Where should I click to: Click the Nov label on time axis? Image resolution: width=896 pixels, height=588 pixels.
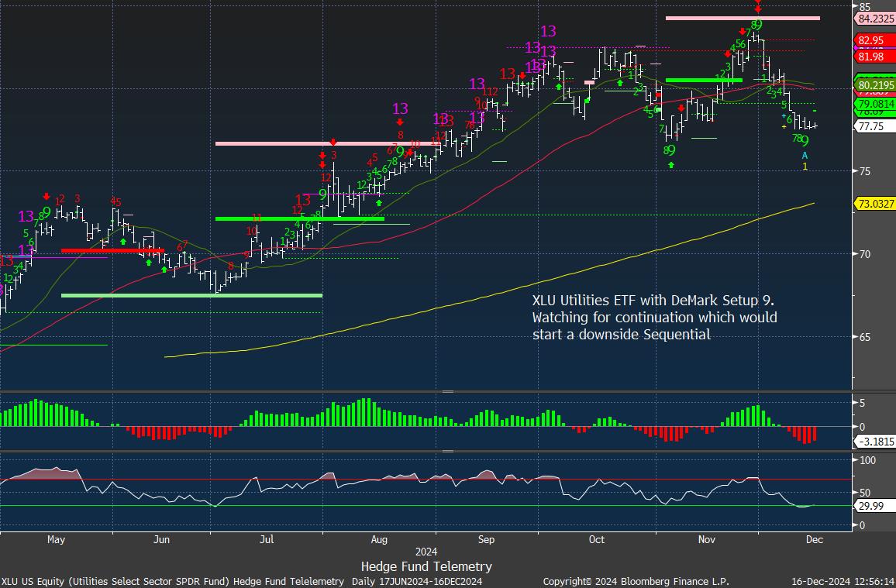[x=705, y=539]
